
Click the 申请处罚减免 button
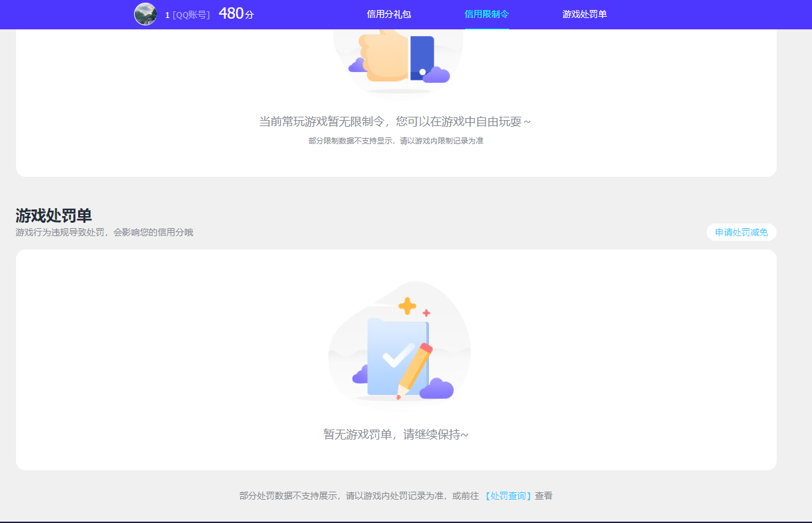coord(741,231)
